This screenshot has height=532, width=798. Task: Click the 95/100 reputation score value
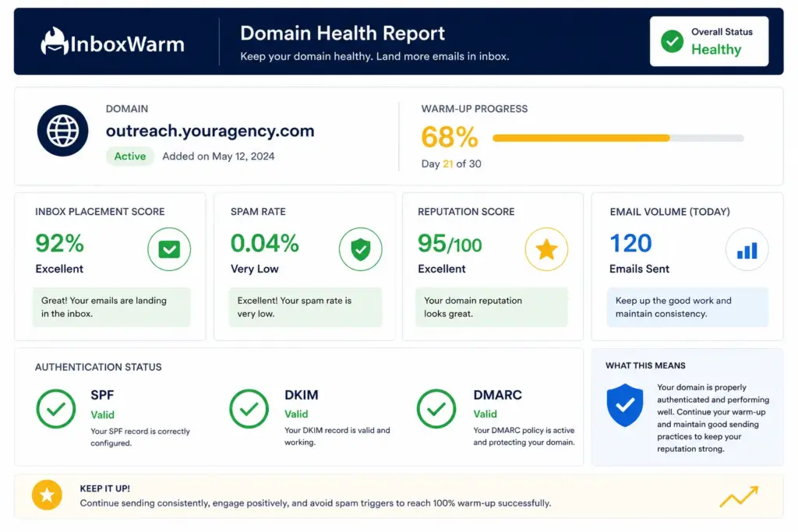[450, 244]
